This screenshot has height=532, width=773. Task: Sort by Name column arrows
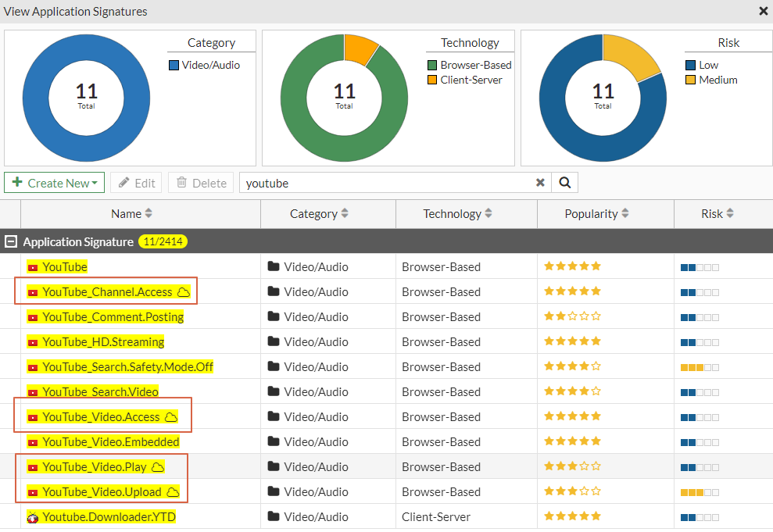(x=149, y=213)
